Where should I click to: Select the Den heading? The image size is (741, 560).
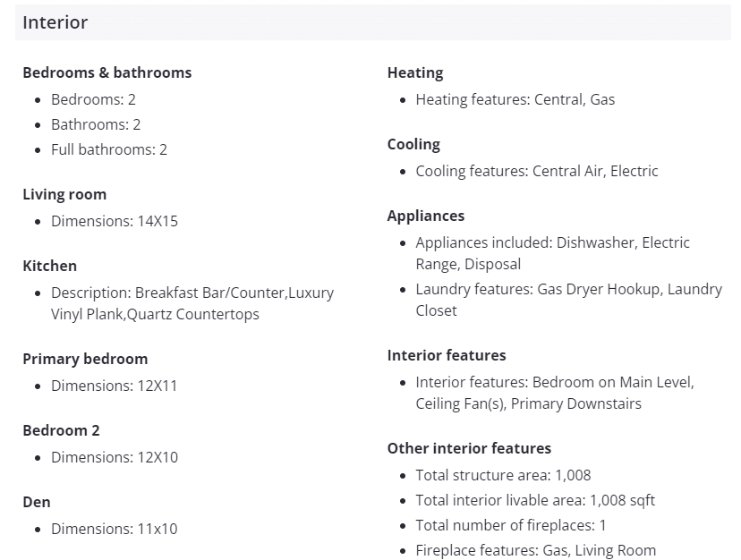(37, 502)
